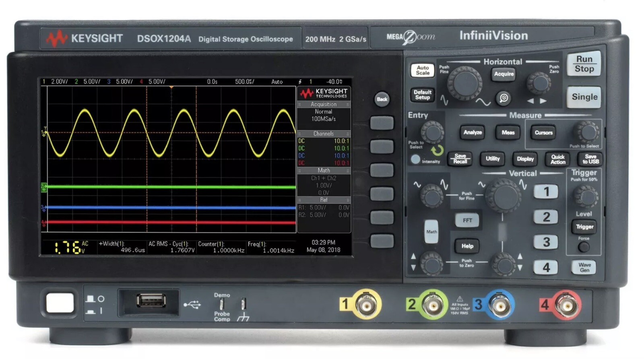Open the Utility menu
Image resolution: width=644 pixels, height=359 pixels.
click(x=493, y=159)
